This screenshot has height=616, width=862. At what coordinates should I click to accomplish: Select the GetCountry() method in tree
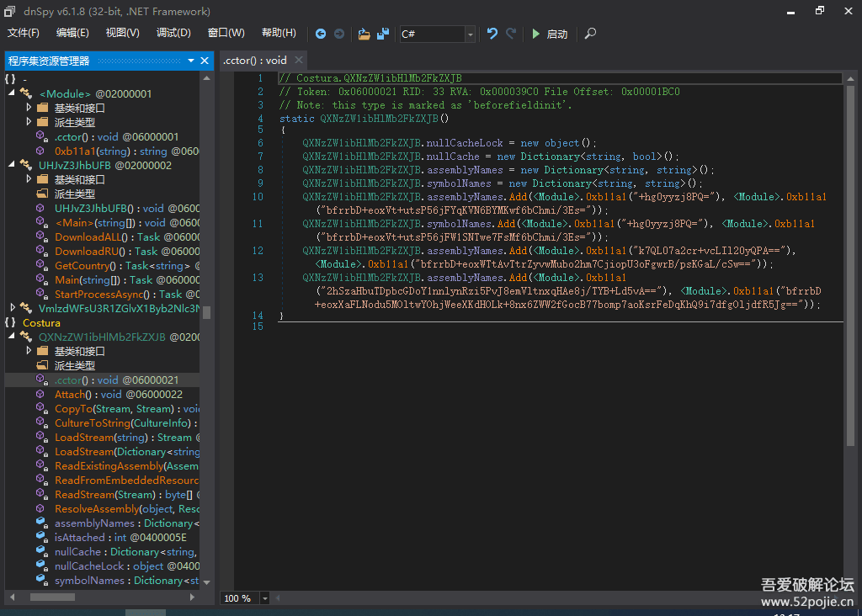click(82, 265)
